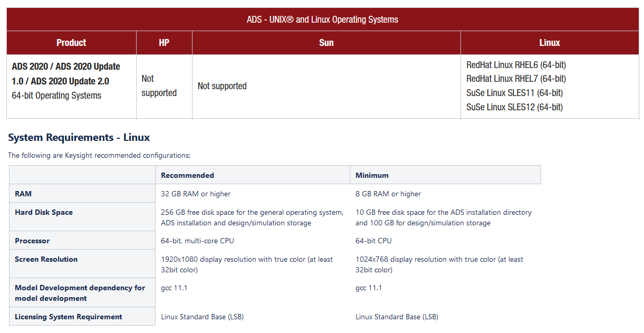Select the Product column header

71,43
